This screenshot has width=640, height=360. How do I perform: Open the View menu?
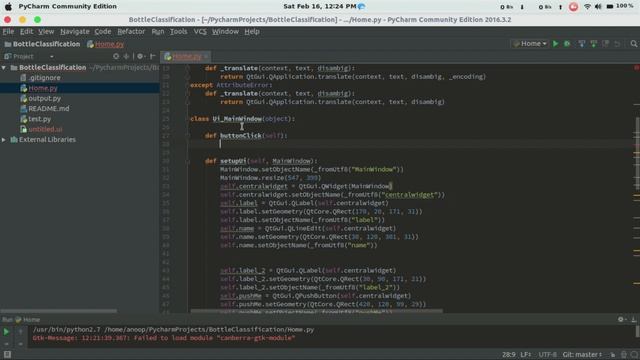[46, 31]
